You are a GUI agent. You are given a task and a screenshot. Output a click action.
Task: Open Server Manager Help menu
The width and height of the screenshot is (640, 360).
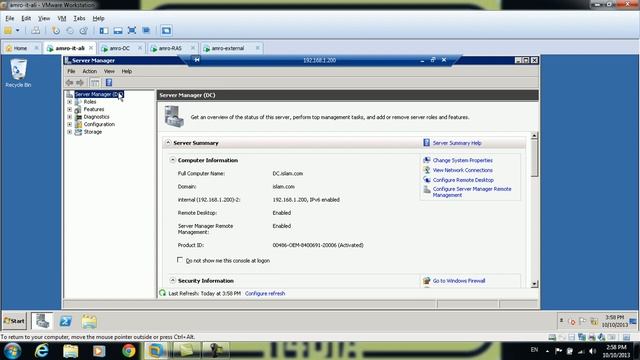tap(127, 71)
